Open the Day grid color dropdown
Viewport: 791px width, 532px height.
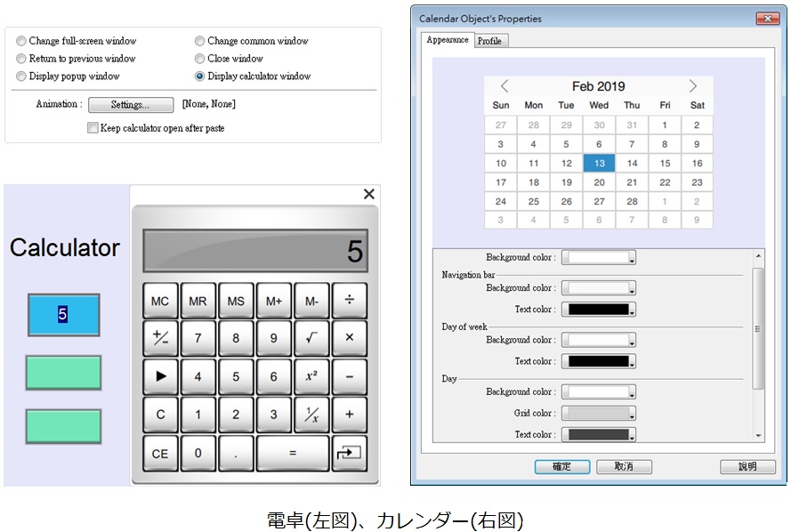[x=600, y=413]
